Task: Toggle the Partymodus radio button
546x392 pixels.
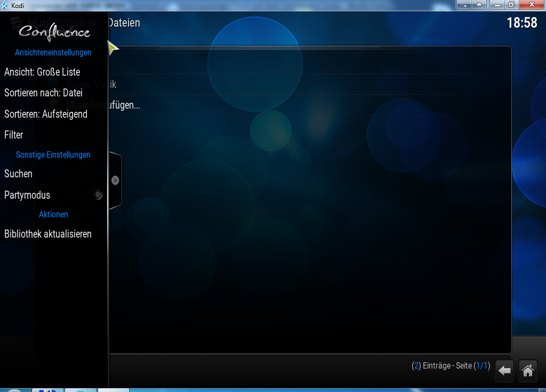Action: click(x=98, y=195)
